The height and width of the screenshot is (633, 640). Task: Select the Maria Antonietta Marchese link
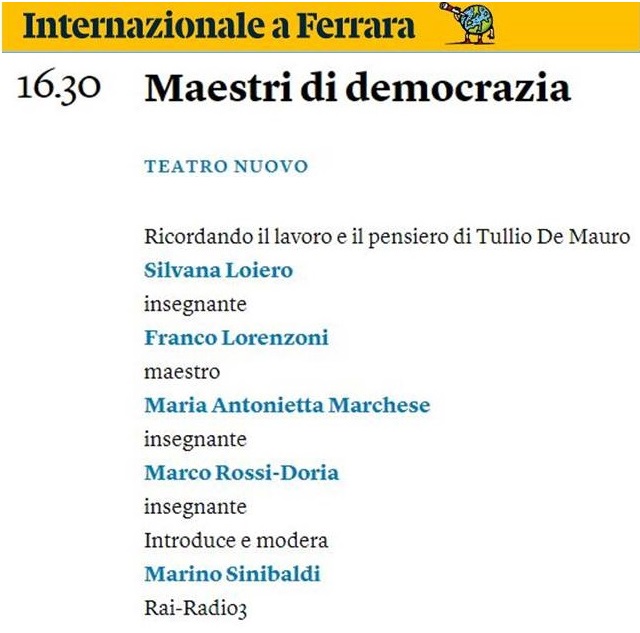pos(287,405)
